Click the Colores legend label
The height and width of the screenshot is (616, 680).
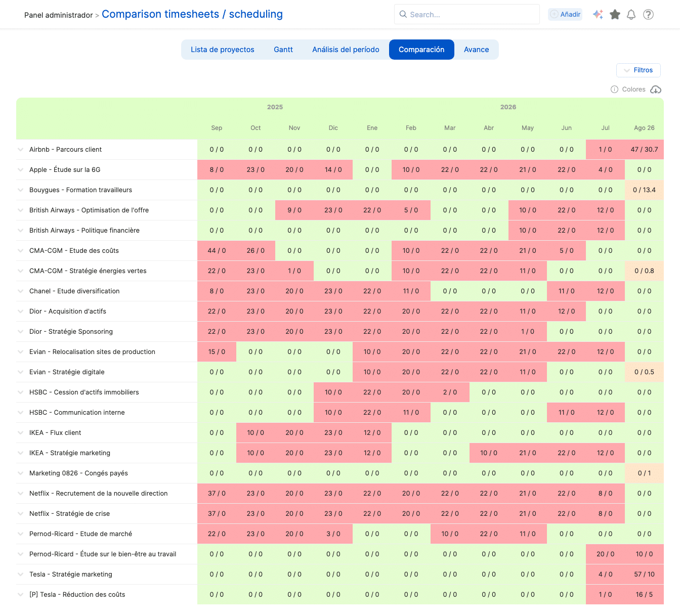tap(633, 90)
